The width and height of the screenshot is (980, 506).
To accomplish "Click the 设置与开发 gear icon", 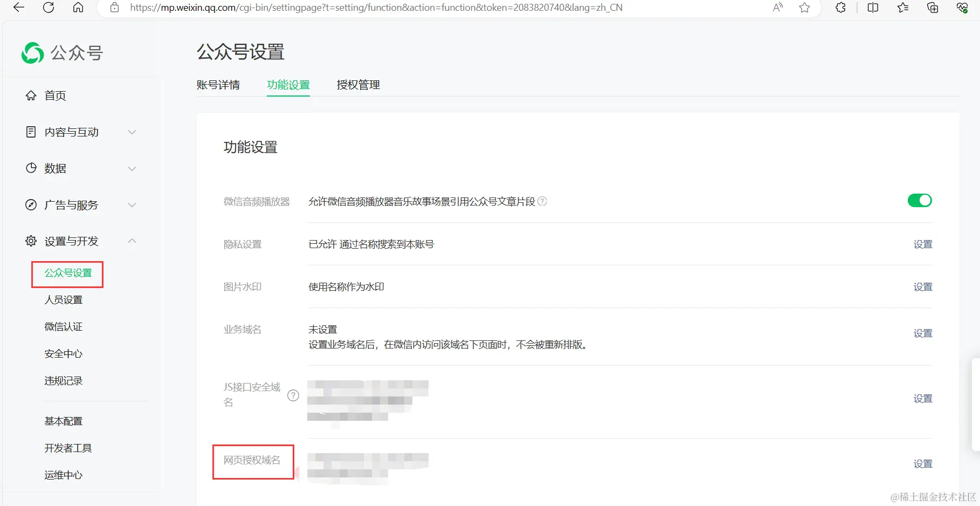I will point(31,241).
